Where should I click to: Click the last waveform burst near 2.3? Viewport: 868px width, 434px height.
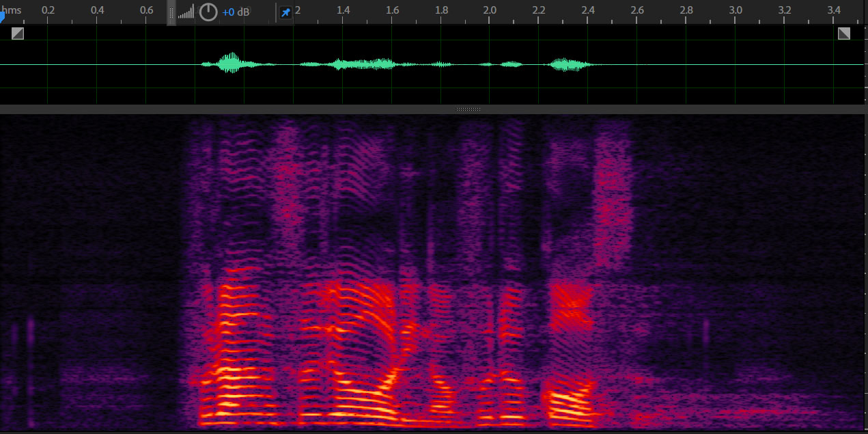567,65
